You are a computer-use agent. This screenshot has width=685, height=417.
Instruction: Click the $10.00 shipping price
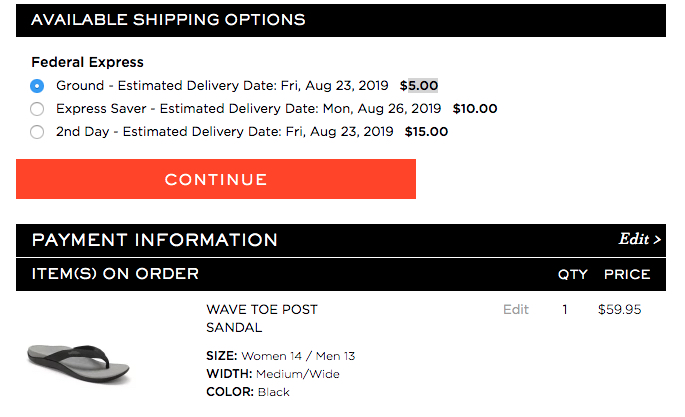point(475,109)
